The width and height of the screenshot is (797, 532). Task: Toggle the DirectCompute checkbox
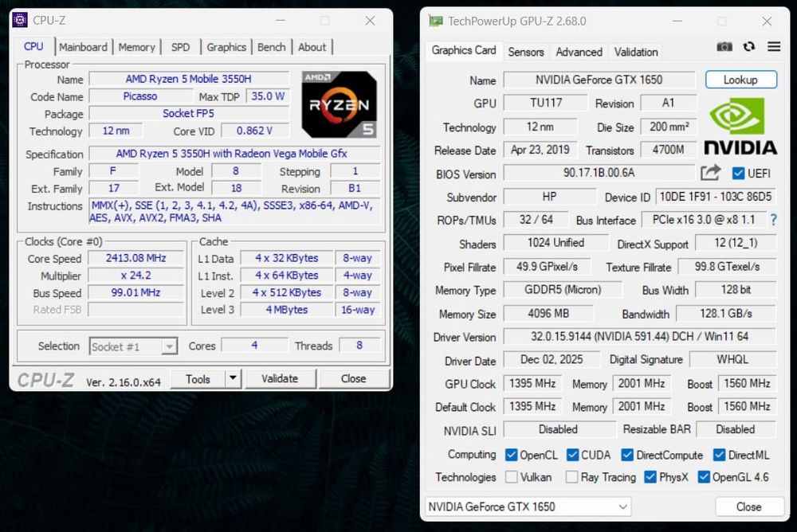pyautogui.click(x=627, y=455)
